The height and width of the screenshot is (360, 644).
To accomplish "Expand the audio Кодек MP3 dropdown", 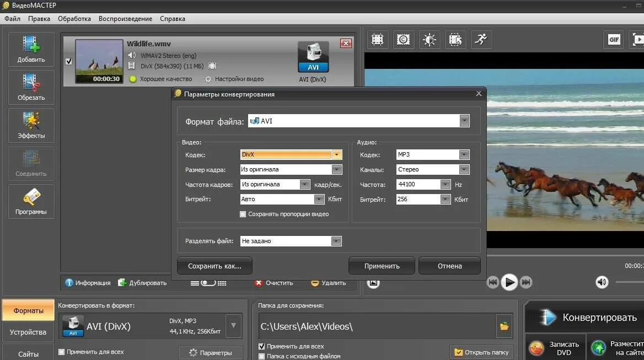I will click(x=464, y=155).
